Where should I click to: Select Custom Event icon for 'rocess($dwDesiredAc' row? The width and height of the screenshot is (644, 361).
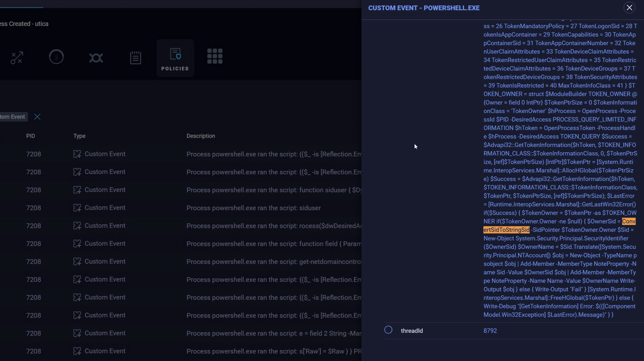(77, 226)
